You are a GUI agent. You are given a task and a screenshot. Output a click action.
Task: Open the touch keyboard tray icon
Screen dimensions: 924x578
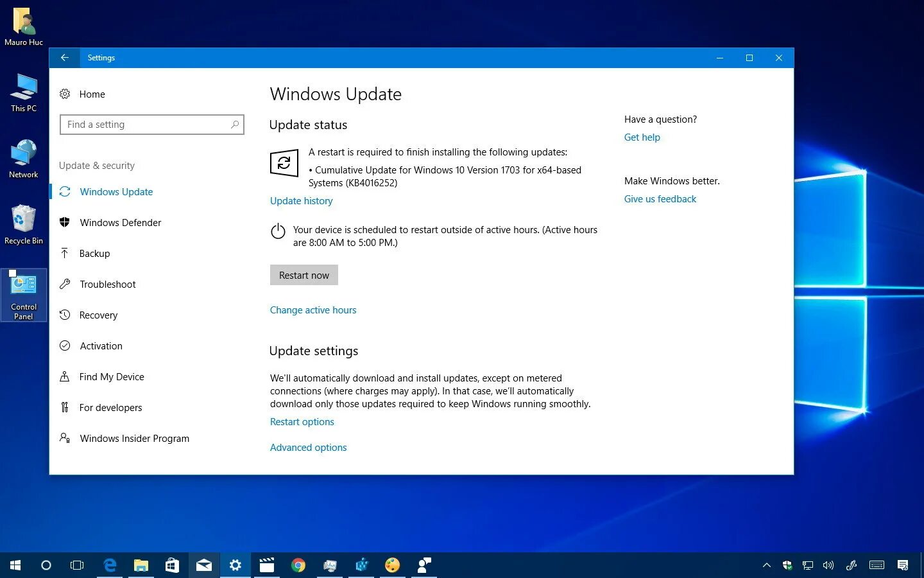pos(877,565)
